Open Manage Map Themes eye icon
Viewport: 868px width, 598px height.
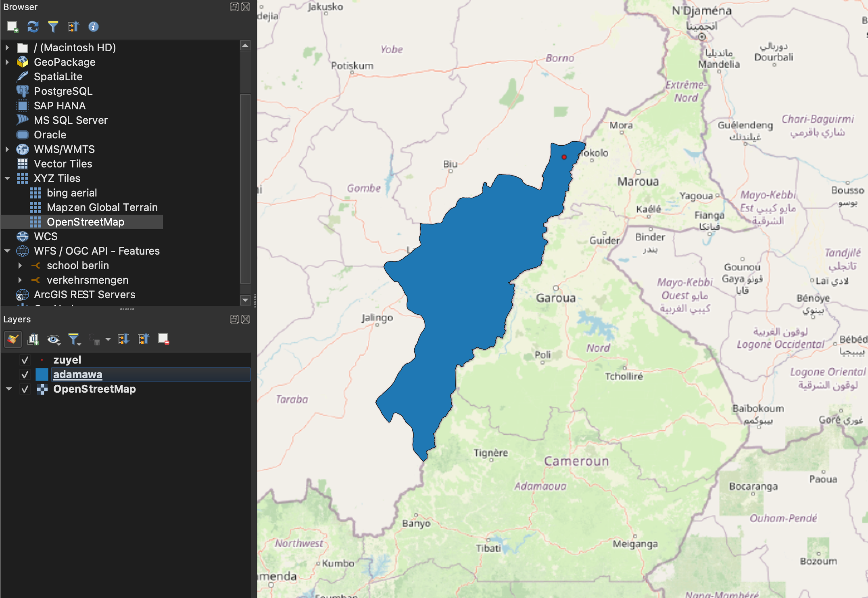[x=53, y=339]
